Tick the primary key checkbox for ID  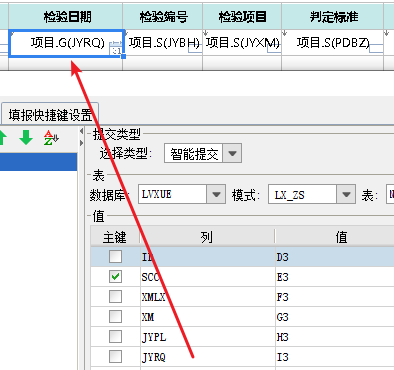115,257
